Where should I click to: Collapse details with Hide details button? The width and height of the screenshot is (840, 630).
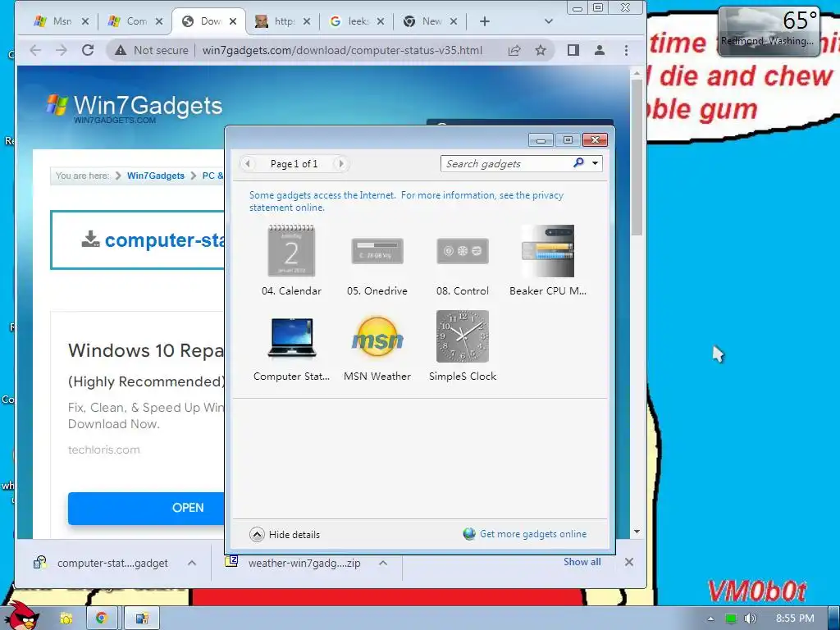coord(285,534)
